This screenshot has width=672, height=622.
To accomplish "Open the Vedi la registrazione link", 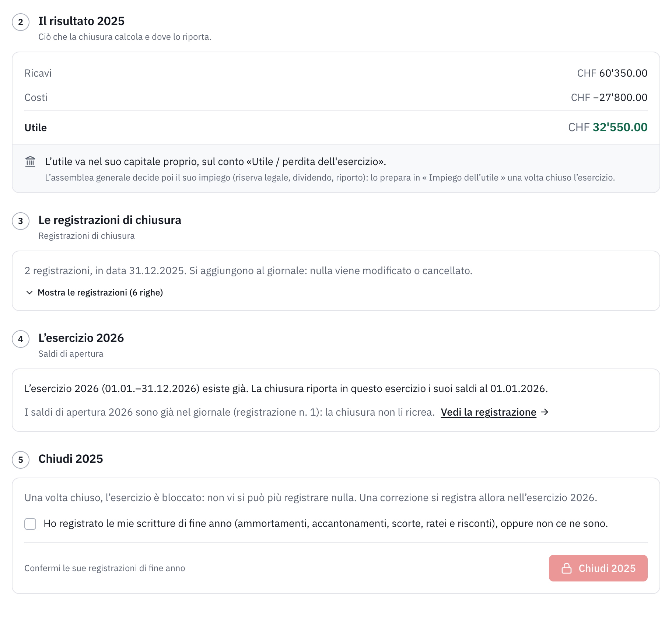I will [x=489, y=412].
